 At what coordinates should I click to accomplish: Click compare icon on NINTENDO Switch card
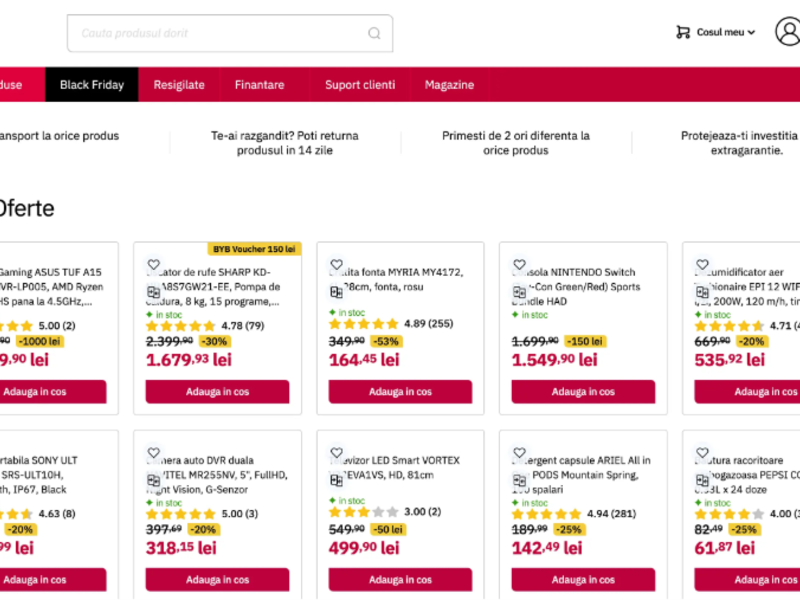click(520, 292)
